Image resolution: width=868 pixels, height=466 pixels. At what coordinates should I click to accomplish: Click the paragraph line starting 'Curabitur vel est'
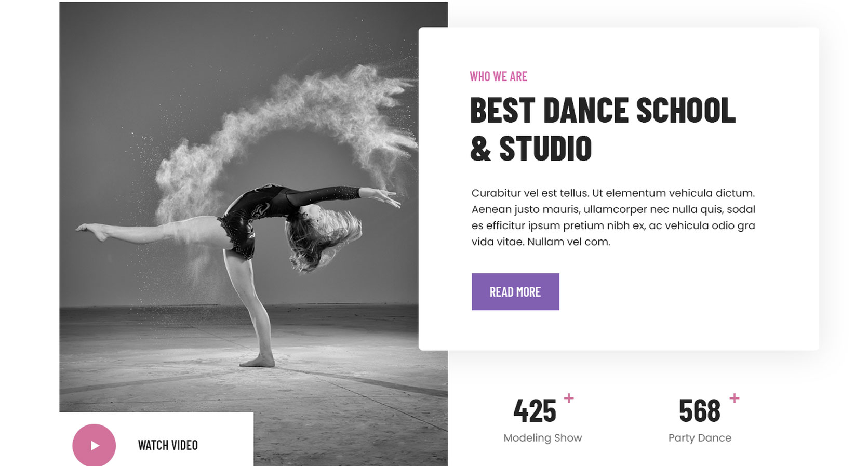613,193
